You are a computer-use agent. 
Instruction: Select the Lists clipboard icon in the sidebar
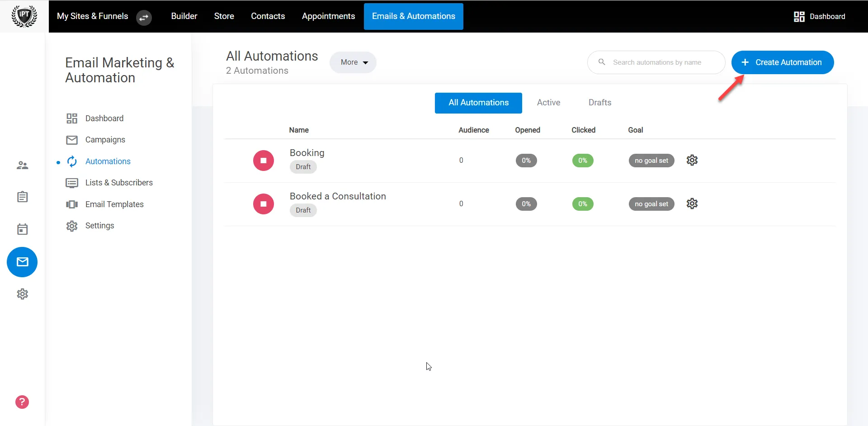point(22,197)
